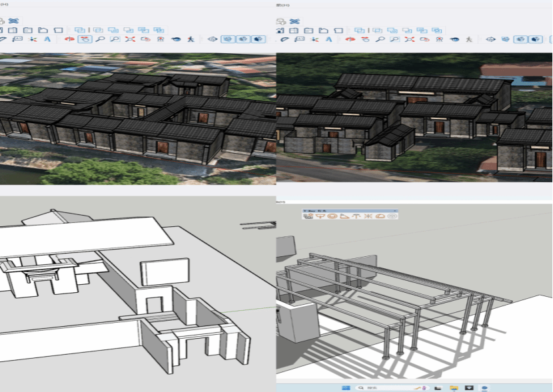553x392 pixels.
Task: Toggle section fill display in right window
Action: tap(535, 39)
